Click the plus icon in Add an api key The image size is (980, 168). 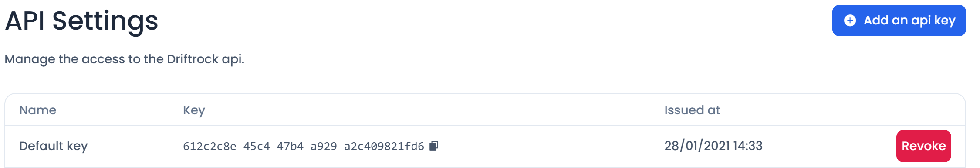tap(850, 21)
